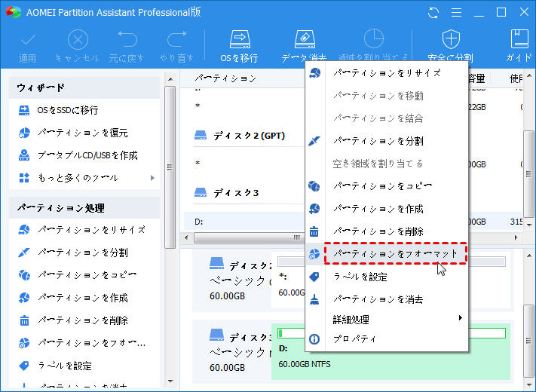The image size is (536, 392).
Task: Click the キャンセル discard icon in toolbar
Action: click(78, 40)
